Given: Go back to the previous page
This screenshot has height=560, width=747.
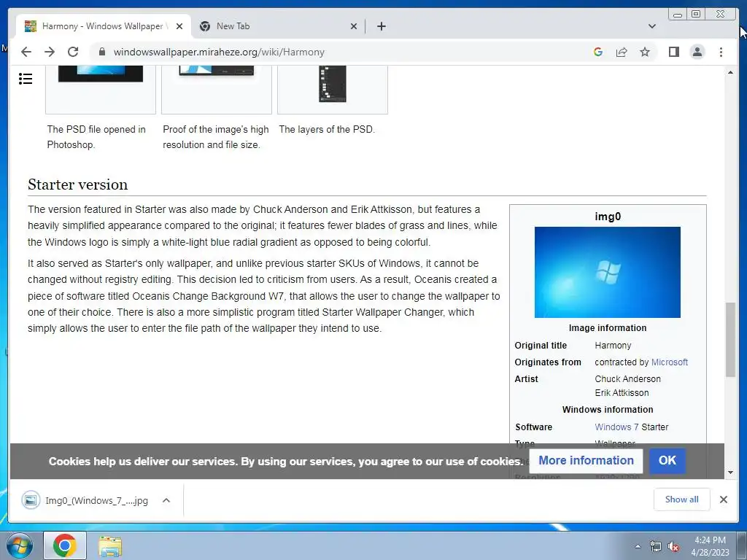Looking at the screenshot, I should [26, 52].
